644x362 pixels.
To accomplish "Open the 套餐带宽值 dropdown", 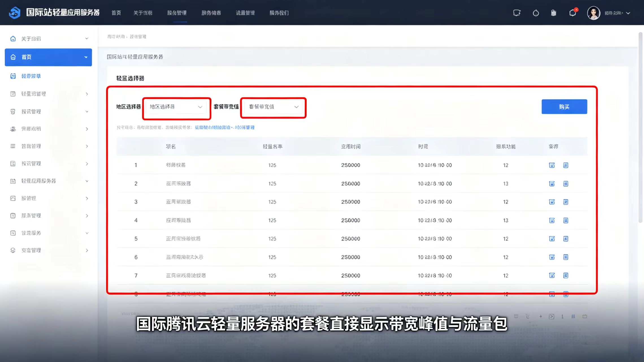I will pos(273,107).
